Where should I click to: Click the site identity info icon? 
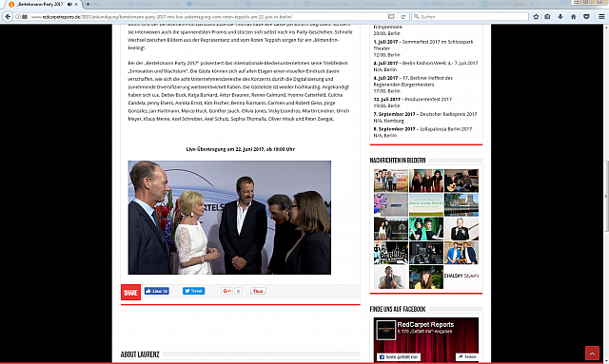pos(18,17)
